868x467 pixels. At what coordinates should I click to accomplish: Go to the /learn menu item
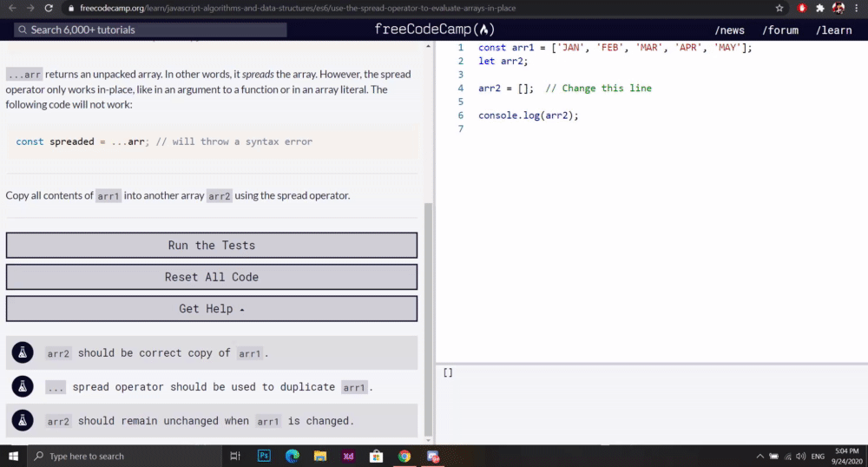(x=833, y=30)
